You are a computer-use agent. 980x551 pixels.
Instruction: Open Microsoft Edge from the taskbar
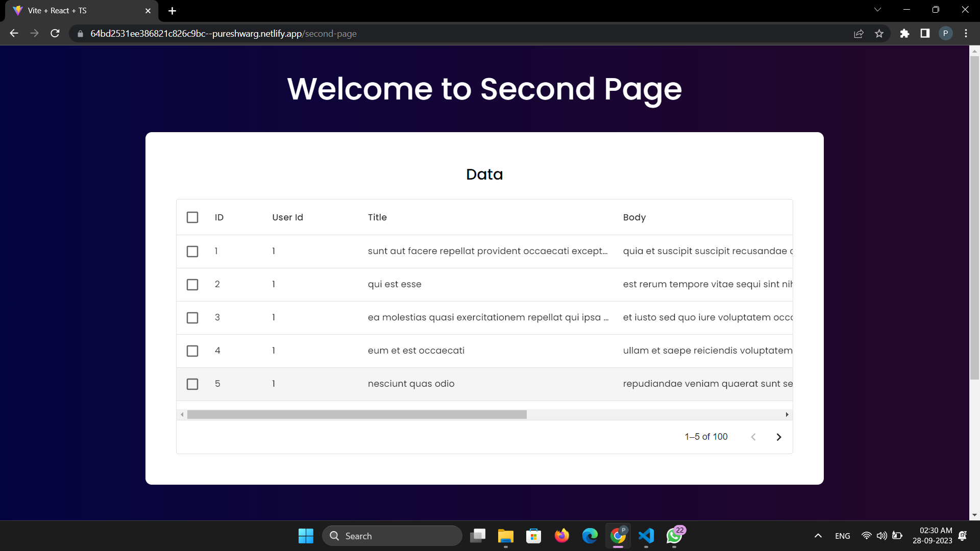(x=590, y=536)
